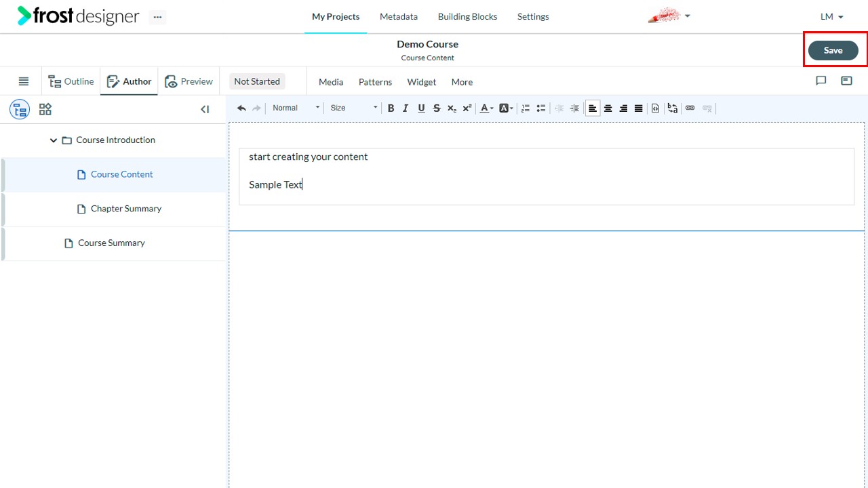The height and width of the screenshot is (488, 868).
Task: Click the Frost Designer logo
Action: click(78, 16)
